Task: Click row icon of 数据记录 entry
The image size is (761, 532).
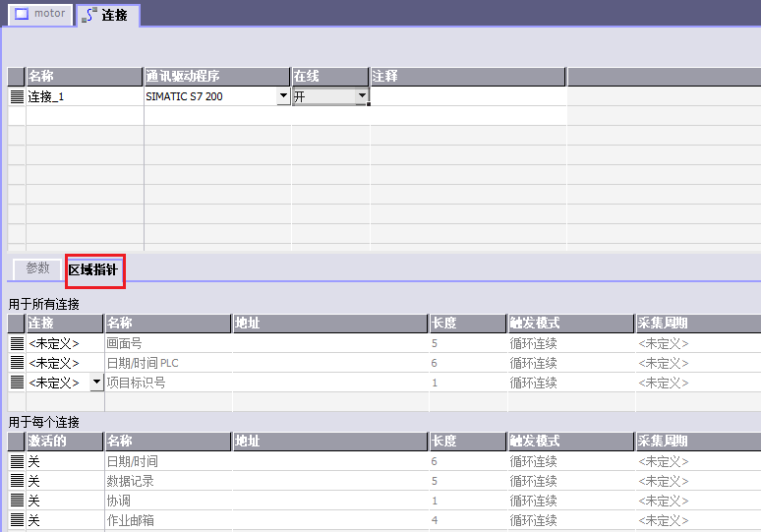Action: pyautogui.click(x=17, y=481)
